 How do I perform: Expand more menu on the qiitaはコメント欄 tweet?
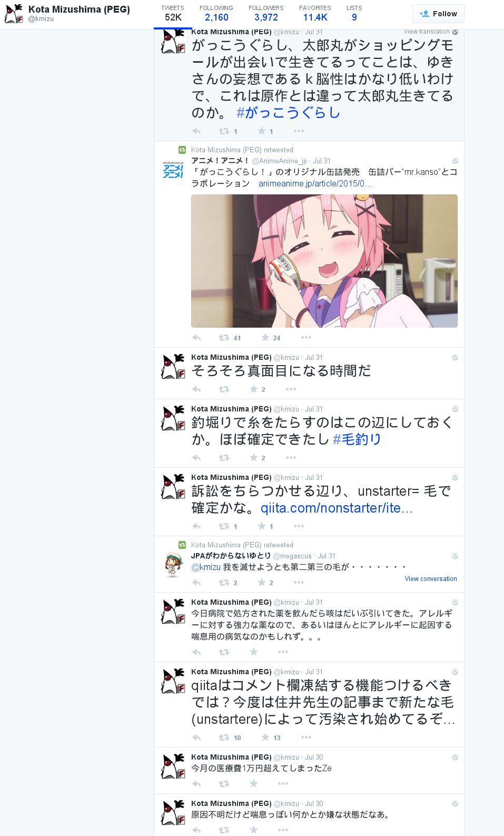click(306, 737)
